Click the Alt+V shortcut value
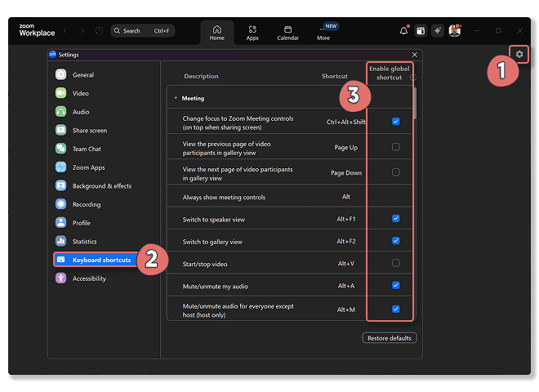 click(345, 264)
